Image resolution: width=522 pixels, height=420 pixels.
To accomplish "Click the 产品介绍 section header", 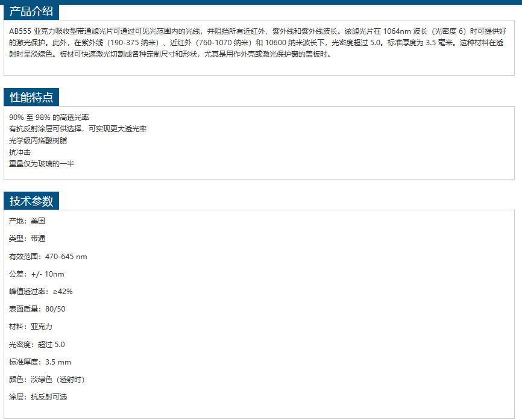I will pyautogui.click(x=31, y=12).
